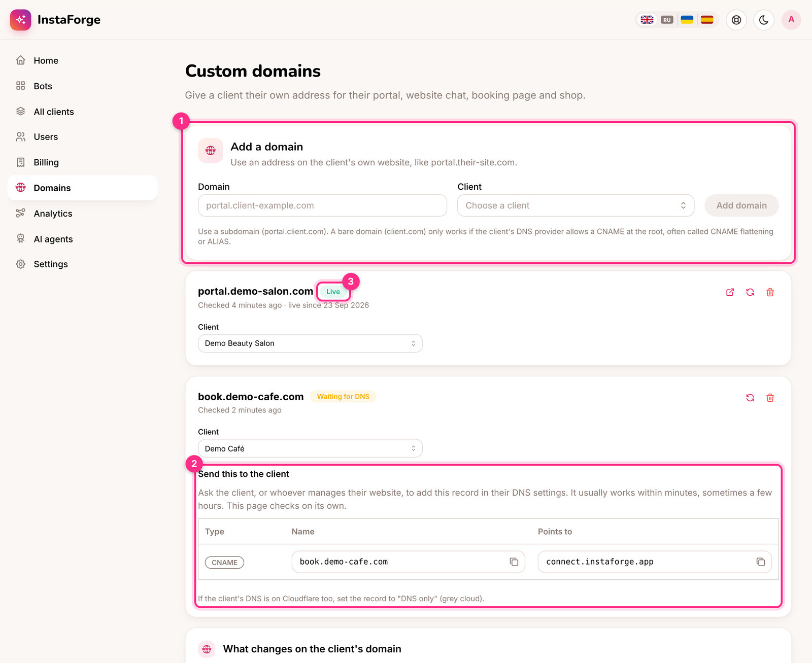Image resolution: width=812 pixels, height=663 pixels.
Task: Change the Demo Beauty Salon client dropdown
Action: [x=310, y=343]
